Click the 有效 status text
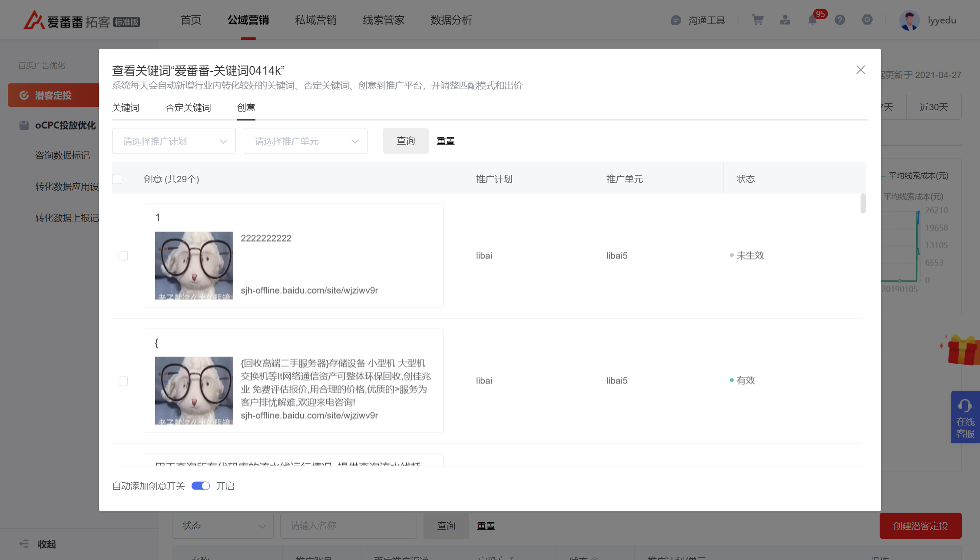This screenshot has width=980, height=560. pos(746,380)
